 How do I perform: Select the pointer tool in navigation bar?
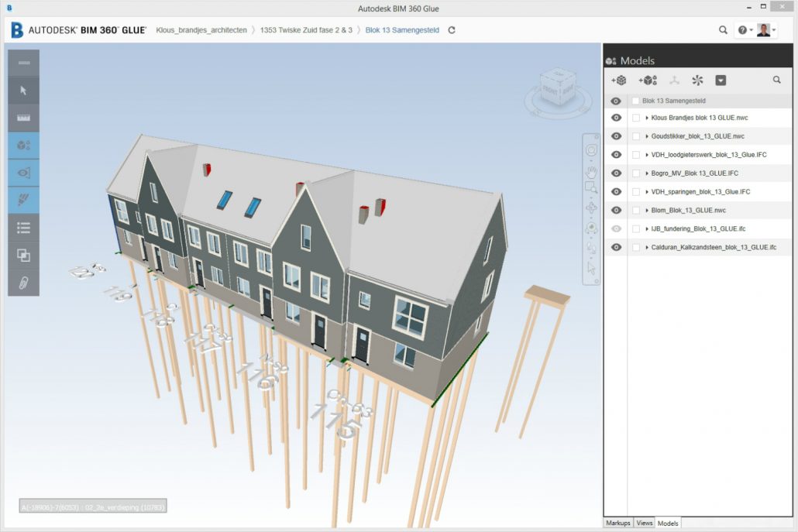[x=591, y=267]
